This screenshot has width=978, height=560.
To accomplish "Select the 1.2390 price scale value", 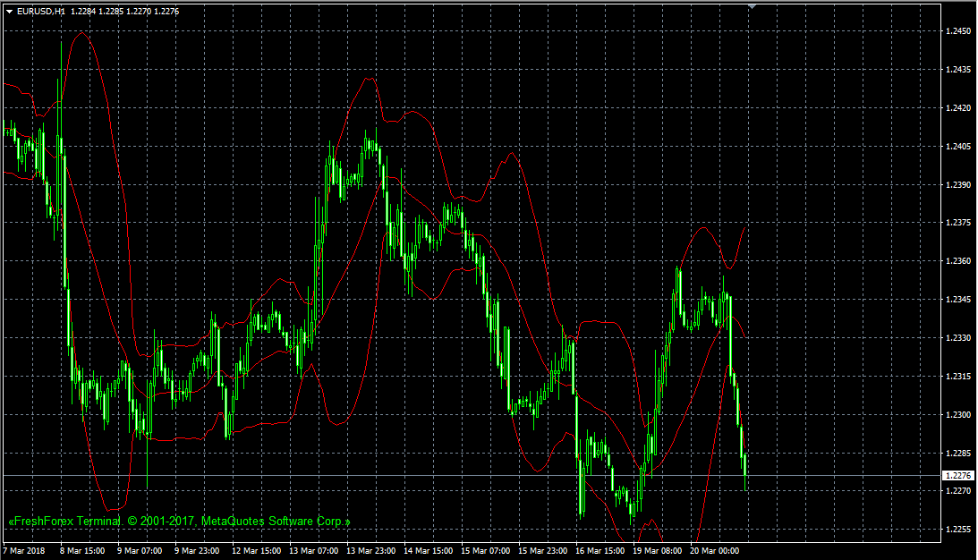I will click(x=958, y=185).
